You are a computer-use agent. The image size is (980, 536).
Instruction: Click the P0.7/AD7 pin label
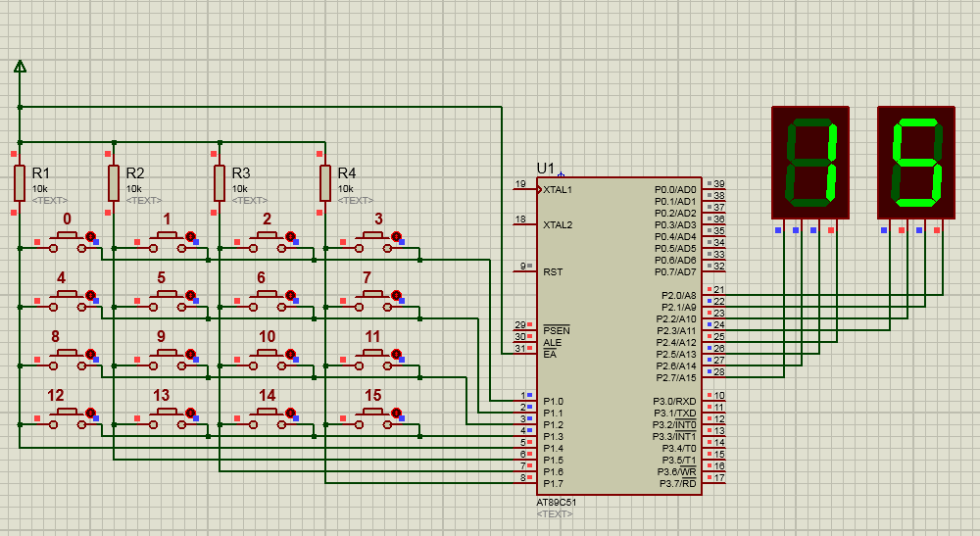click(675, 271)
